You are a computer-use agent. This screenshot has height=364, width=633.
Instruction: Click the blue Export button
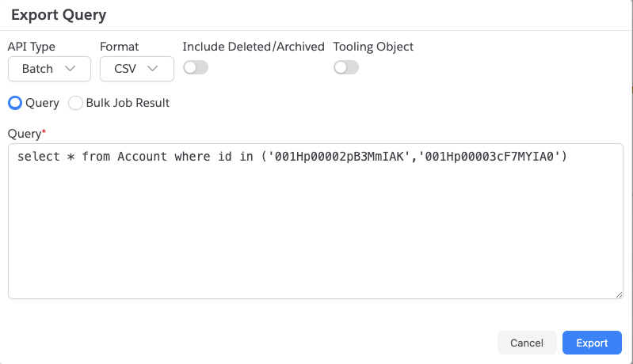[x=592, y=343]
